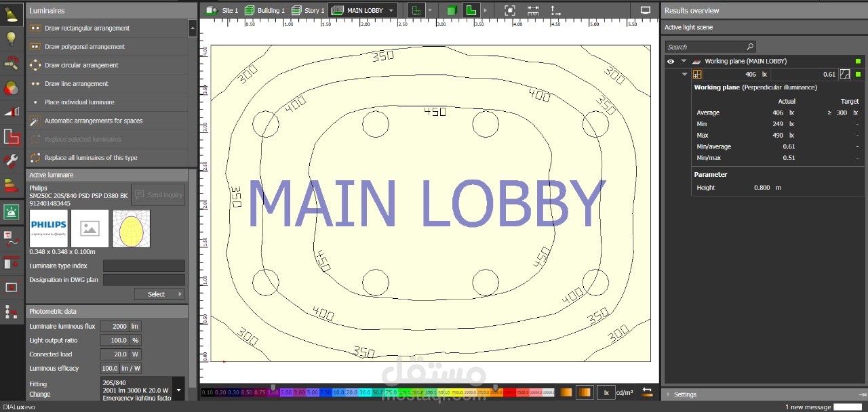Viewport: 868px width, 412px height.
Task: Open the energy consumption label tool
Action: [x=12, y=186]
